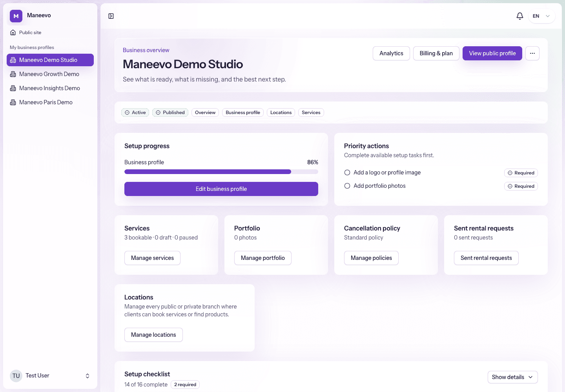Go to the Overview tab chip
565x392 pixels.
(205, 113)
